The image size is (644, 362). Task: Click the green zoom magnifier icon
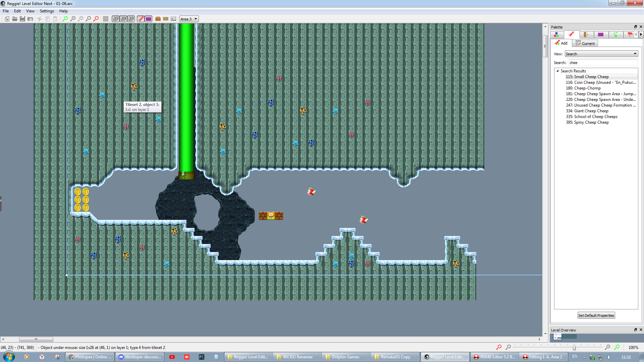(x=65, y=19)
